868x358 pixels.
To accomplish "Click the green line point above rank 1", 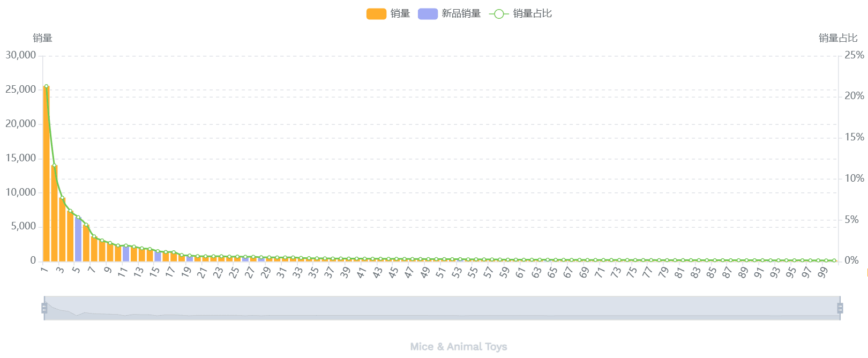I will tap(46, 86).
